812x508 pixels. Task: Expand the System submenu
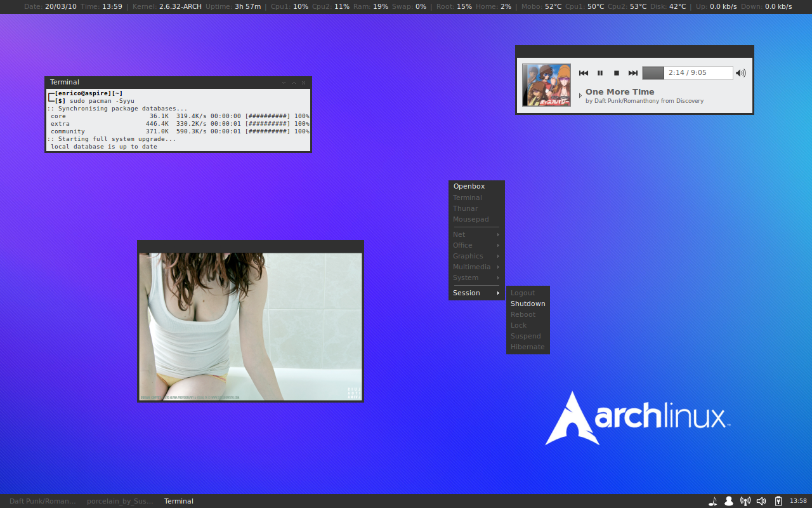click(x=476, y=277)
